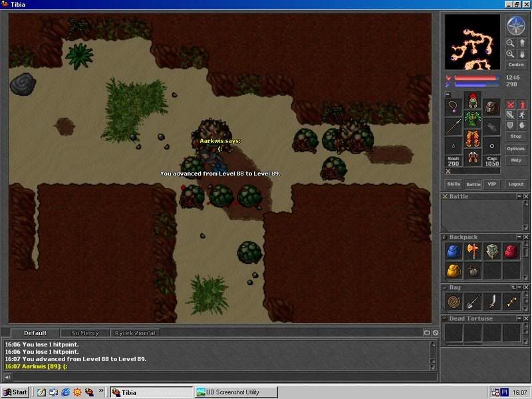Minimize the Battle window

point(519,196)
